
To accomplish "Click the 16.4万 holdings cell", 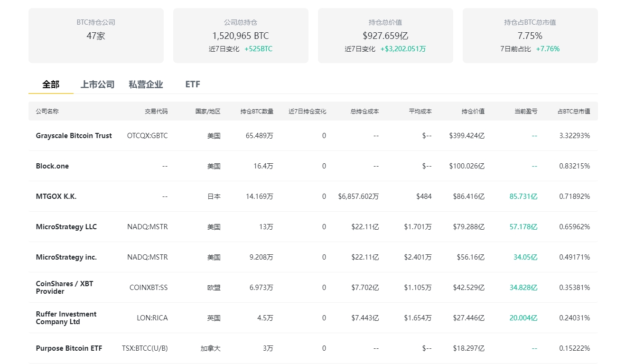I will click(x=263, y=166).
